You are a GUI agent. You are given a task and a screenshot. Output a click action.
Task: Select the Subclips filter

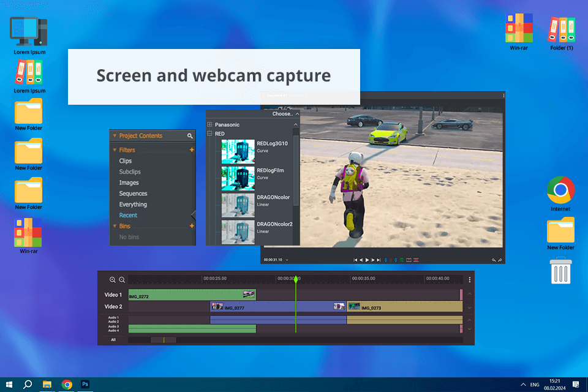[x=130, y=171]
